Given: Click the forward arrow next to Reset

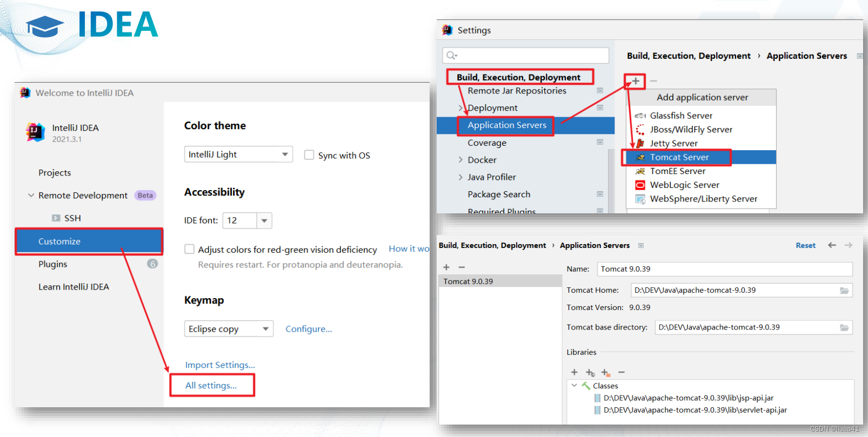Looking at the screenshot, I should pyautogui.click(x=849, y=245).
